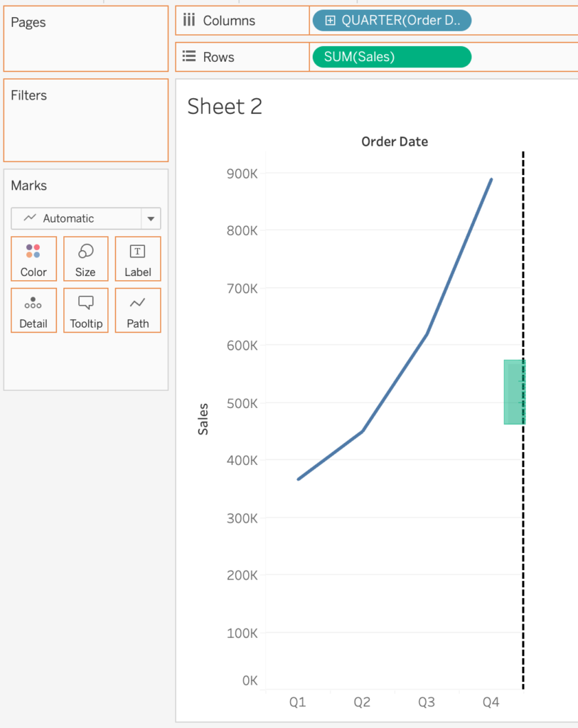Open the Label marks card

click(x=138, y=259)
